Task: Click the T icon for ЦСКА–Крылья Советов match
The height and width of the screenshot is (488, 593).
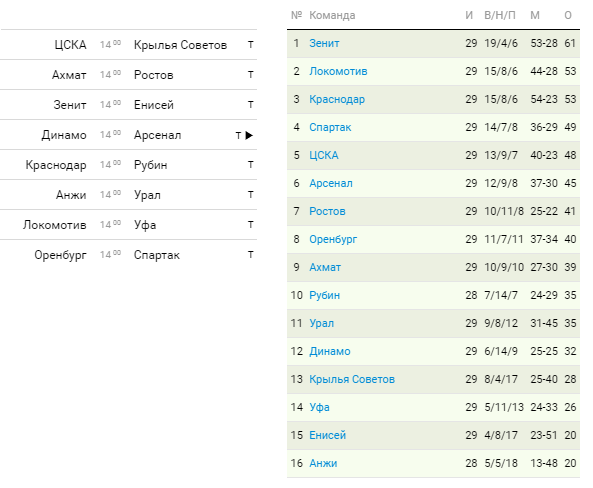Action: (x=250, y=45)
